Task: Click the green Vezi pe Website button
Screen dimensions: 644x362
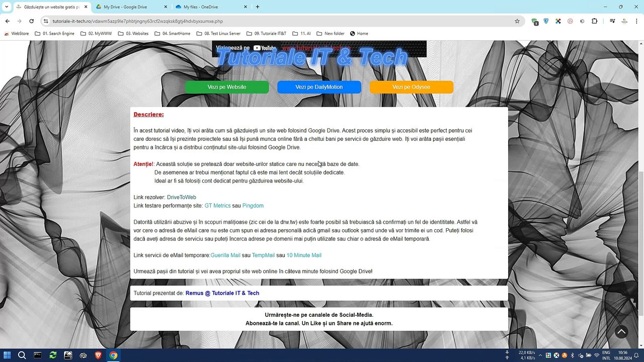Action: point(227,87)
